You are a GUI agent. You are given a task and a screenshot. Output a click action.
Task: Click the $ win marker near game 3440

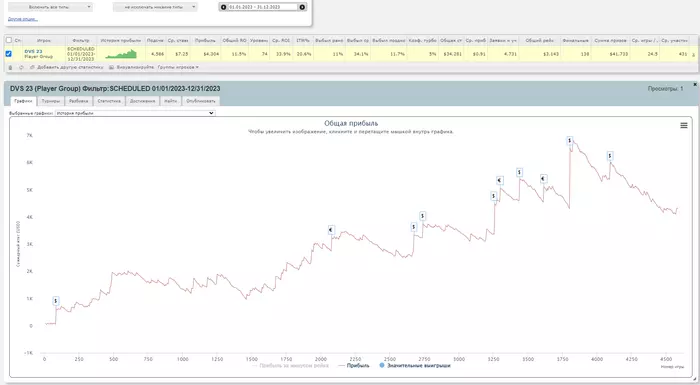tap(520, 172)
